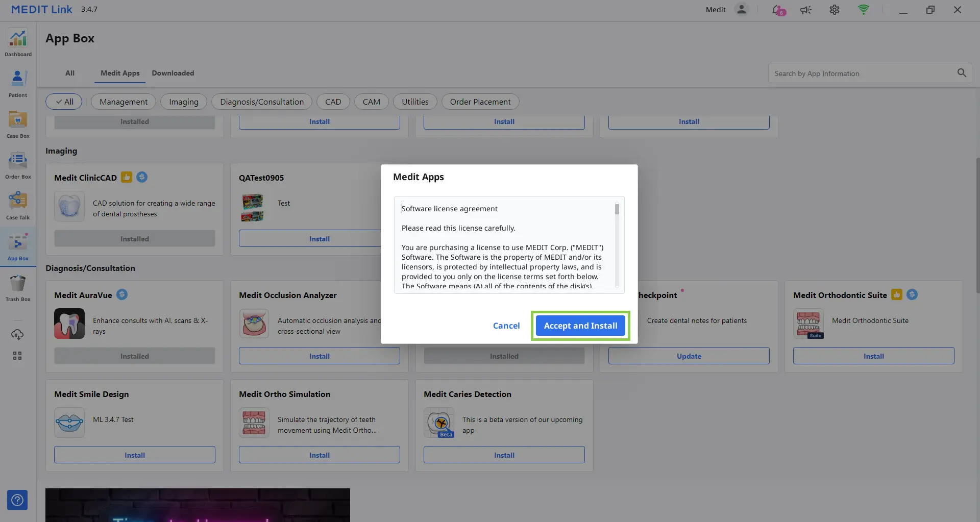
Task: Switch to the Downloaded tab
Action: [x=173, y=73]
